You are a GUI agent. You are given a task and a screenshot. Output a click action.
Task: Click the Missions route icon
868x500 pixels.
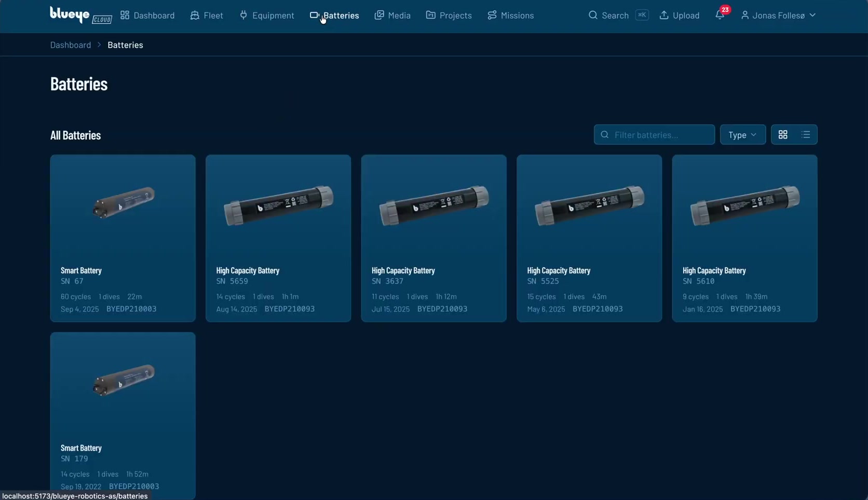pyautogui.click(x=492, y=15)
